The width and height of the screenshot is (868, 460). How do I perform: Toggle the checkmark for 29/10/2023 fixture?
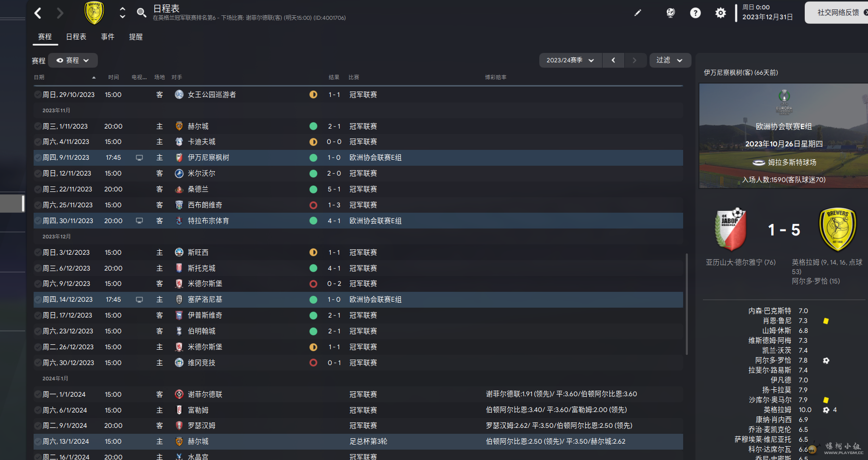(x=38, y=94)
